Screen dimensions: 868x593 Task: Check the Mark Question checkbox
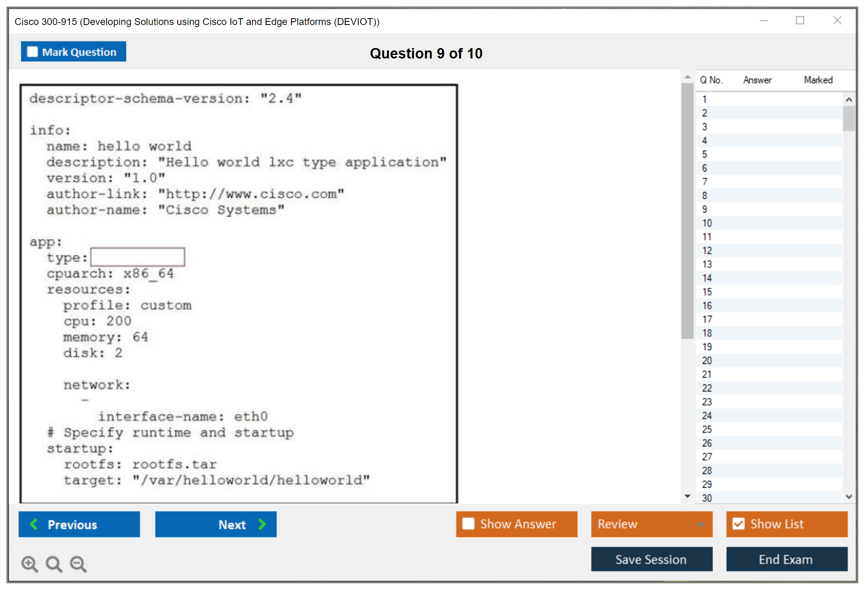(x=32, y=52)
